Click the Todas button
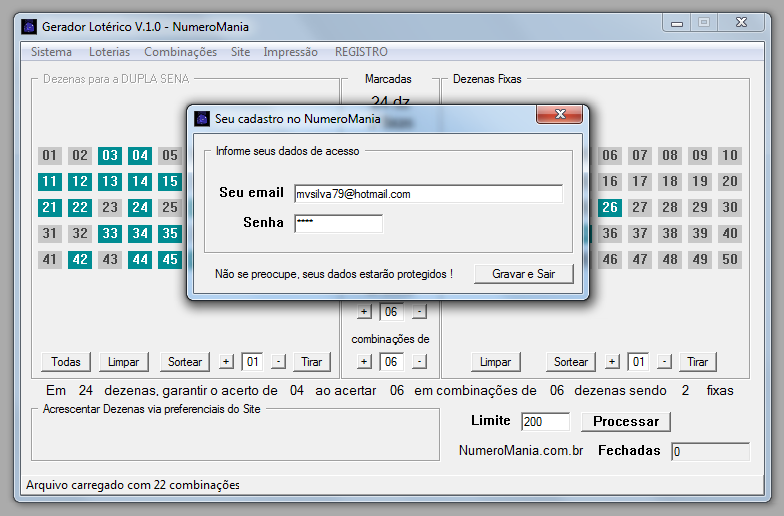 [x=66, y=362]
